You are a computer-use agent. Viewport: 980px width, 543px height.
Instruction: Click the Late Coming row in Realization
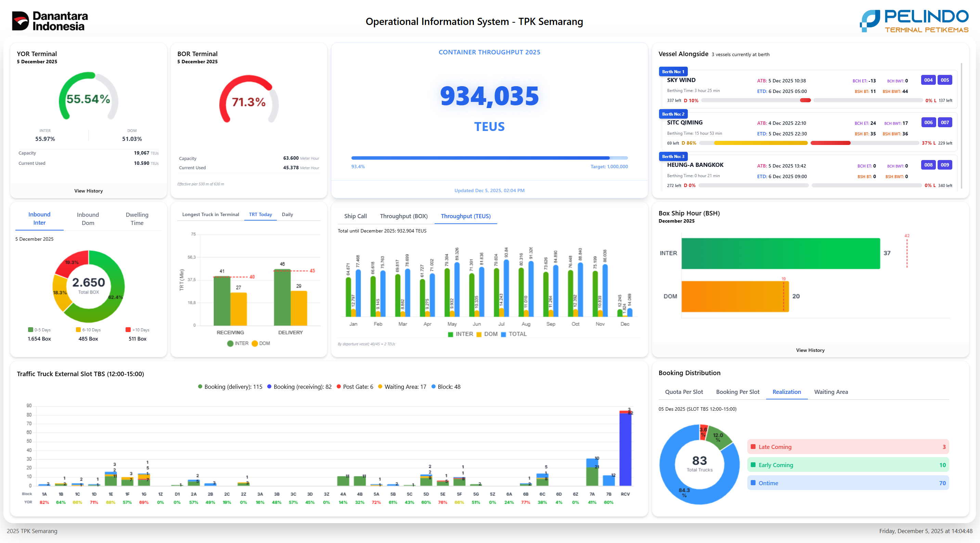848,447
